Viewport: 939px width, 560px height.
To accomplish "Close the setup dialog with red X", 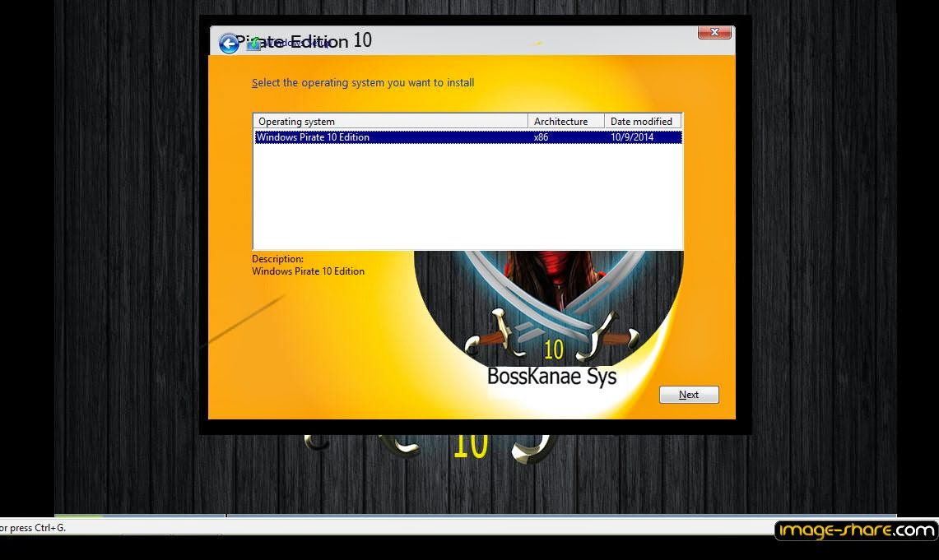I will [x=714, y=32].
